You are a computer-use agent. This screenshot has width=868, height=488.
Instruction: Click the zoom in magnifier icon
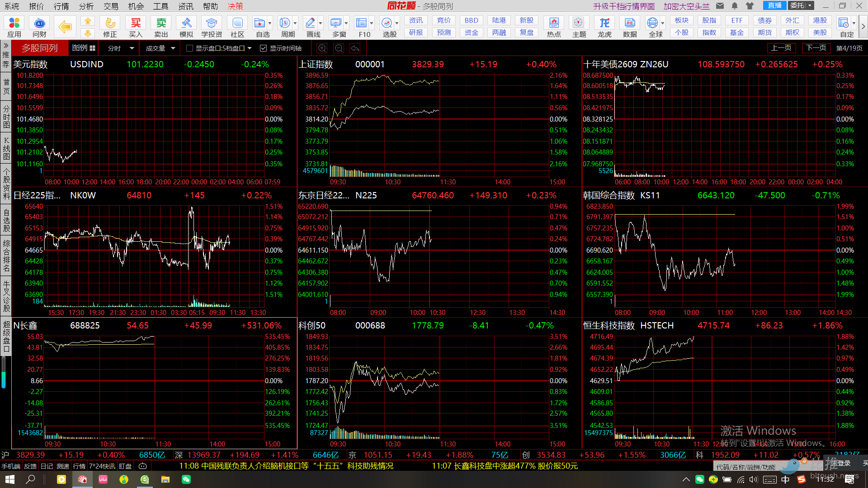tap(322, 48)
